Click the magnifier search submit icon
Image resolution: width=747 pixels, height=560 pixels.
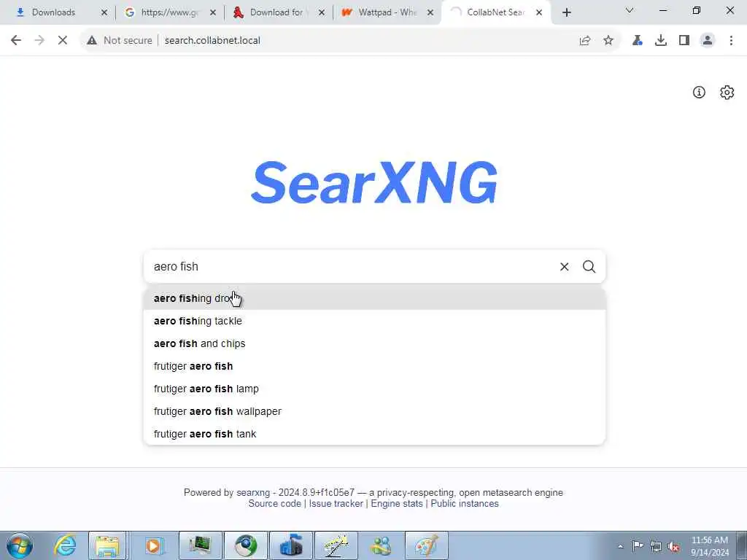[589, 267]
